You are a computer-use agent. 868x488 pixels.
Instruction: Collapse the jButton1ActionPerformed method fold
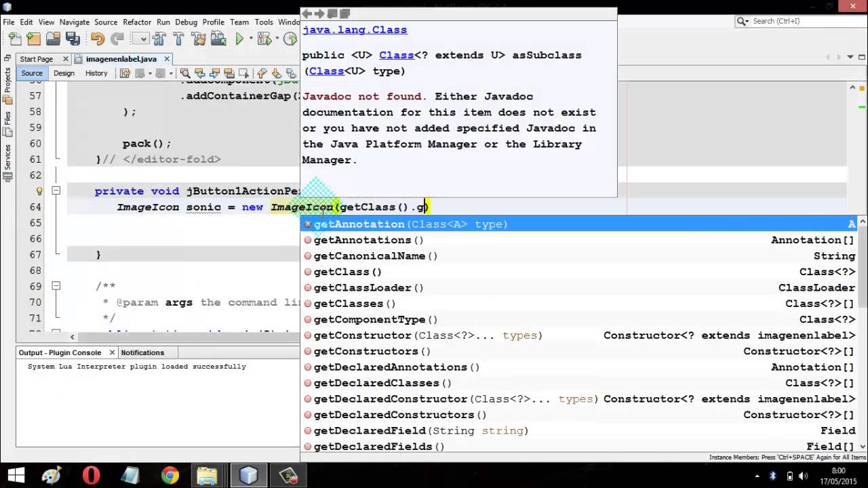tap(56, 191)
